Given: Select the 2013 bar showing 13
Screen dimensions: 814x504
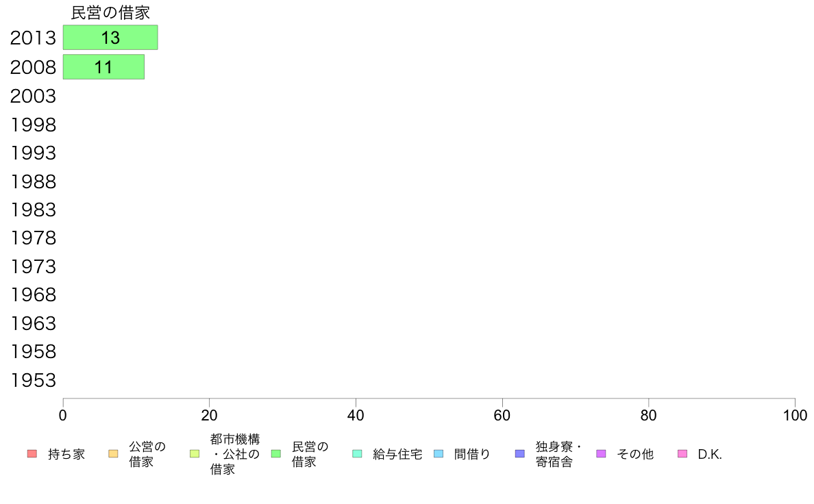Looking at the screenshot, I should [110, 38].
